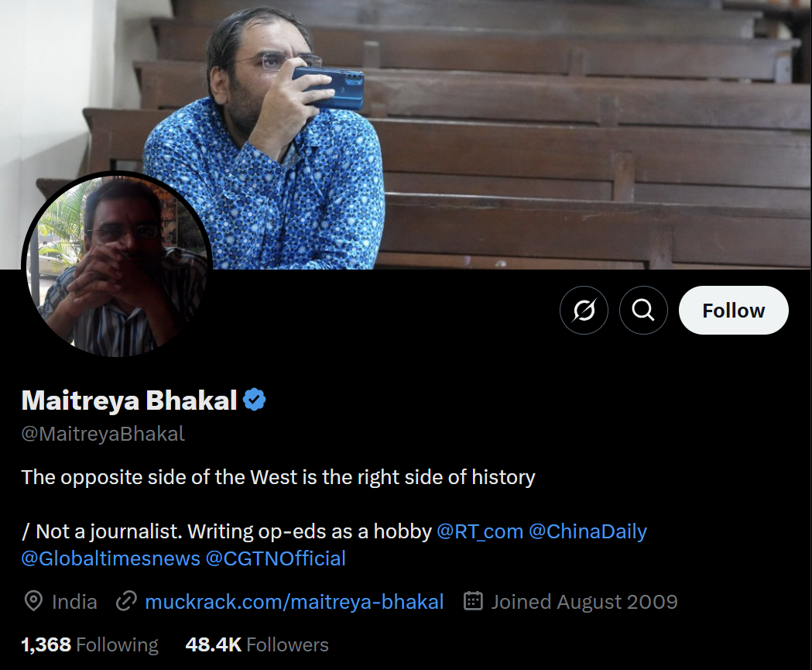812x670 pixels.
Task: Click the location pin icon
Action: pos(33,601)
